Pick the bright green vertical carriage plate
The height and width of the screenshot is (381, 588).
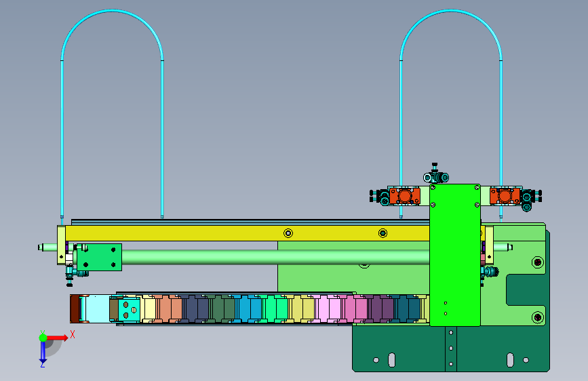tap(455, 255)
